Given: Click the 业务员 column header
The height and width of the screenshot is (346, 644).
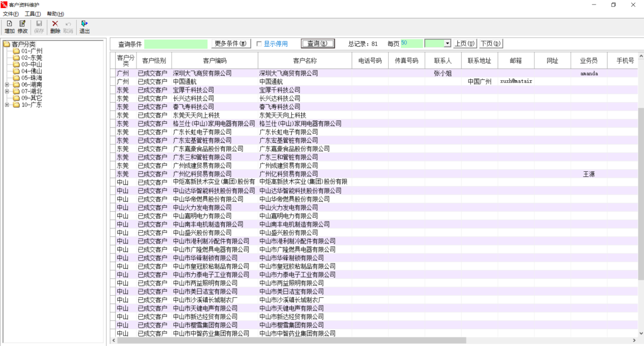Looking at the screenshot, I should 589,60.
